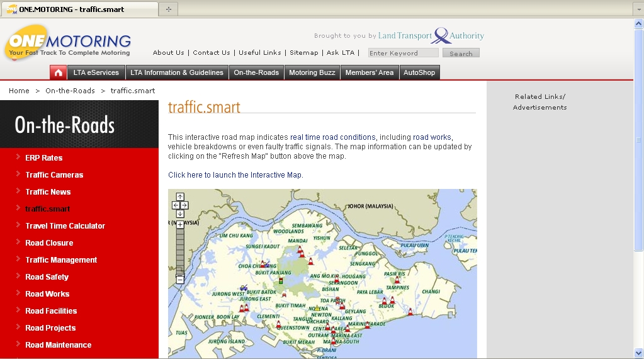Open a new browser tab with plus button

[168, 9]
